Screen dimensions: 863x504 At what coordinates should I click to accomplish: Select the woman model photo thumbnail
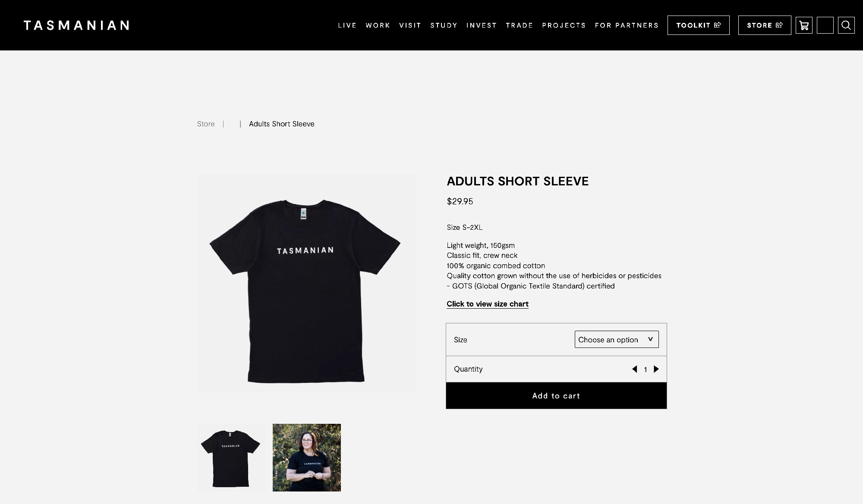(307, 457)
